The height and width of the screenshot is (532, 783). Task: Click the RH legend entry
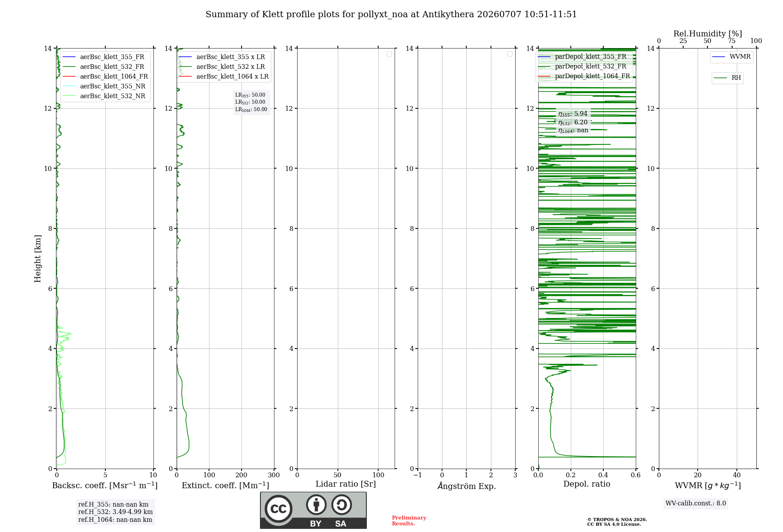(x=727, y=78)
